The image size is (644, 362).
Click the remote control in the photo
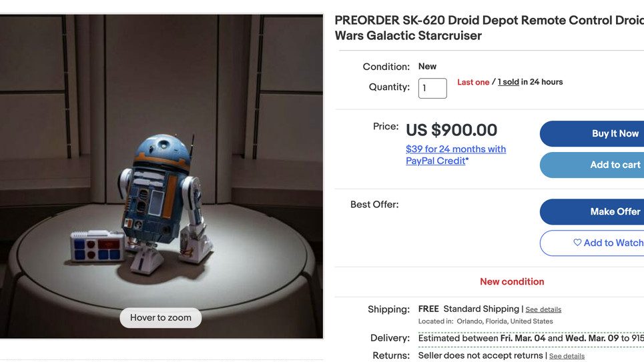(97, 247)
